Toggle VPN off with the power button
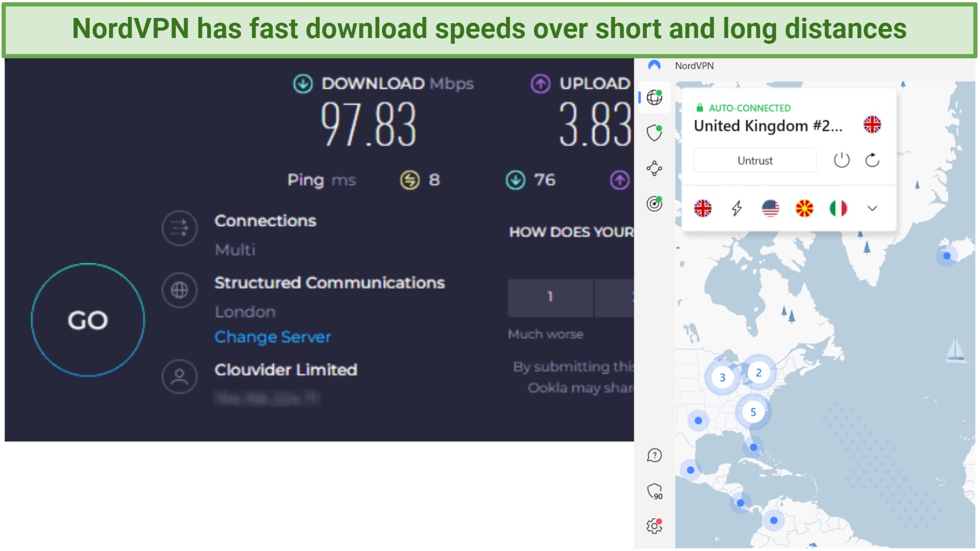Image resolution: width=980 pixels, height=551 pixels. 841,160
